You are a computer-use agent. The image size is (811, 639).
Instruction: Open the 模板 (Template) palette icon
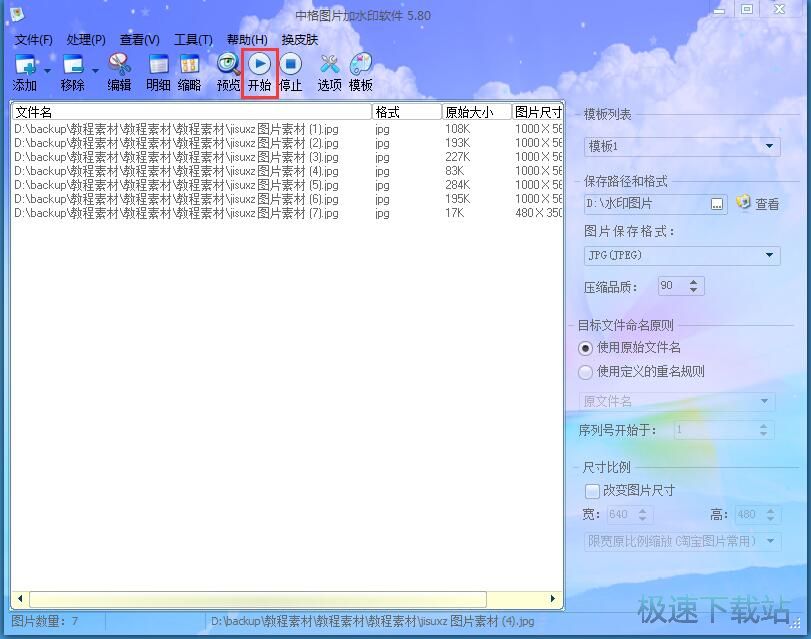(360, 66)
